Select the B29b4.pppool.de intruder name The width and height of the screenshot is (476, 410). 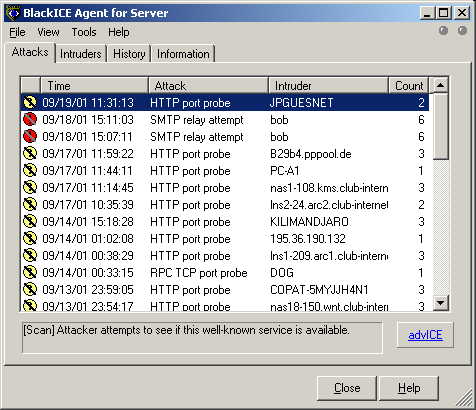tap(311, 154)
